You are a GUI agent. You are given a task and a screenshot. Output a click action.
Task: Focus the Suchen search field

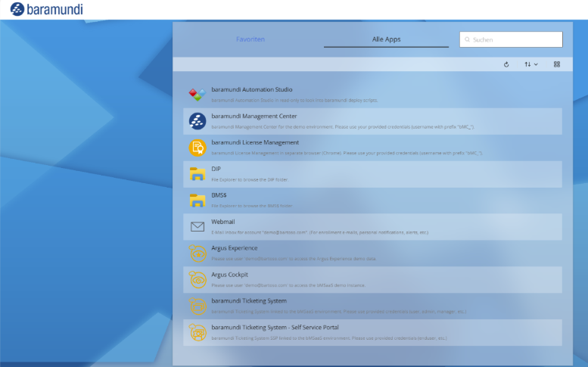(x=511, y=39)
